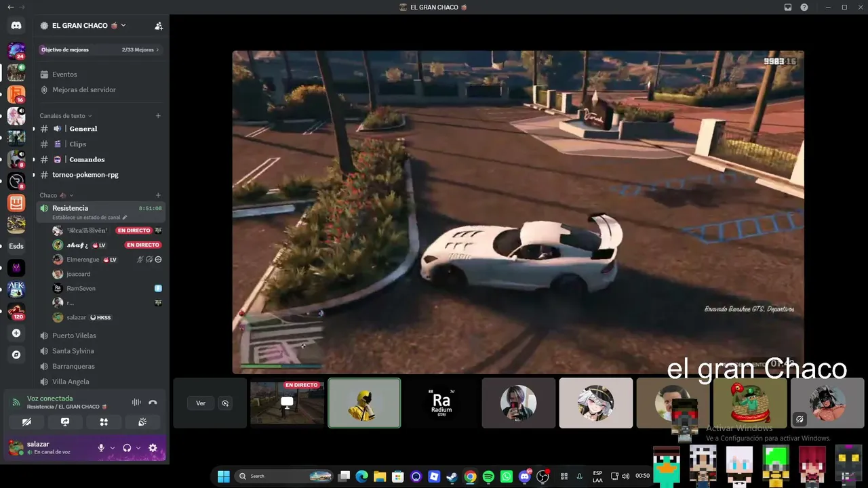This screenshot has width=868, height=488.
Task: Open the activities launcher icon
Action: [104, 422]
